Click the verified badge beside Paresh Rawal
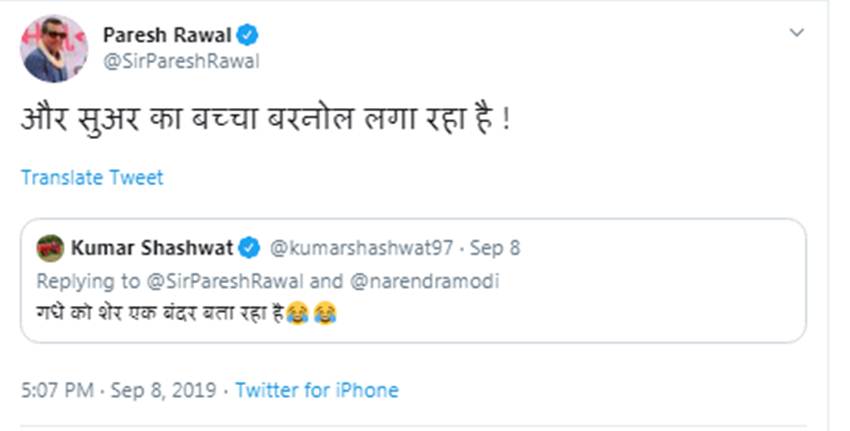 (248, 35)
